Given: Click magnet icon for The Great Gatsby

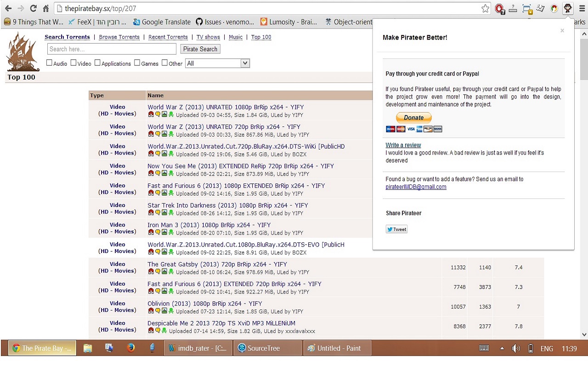Looking at the screenshot, I should click(x=151, y=271).
